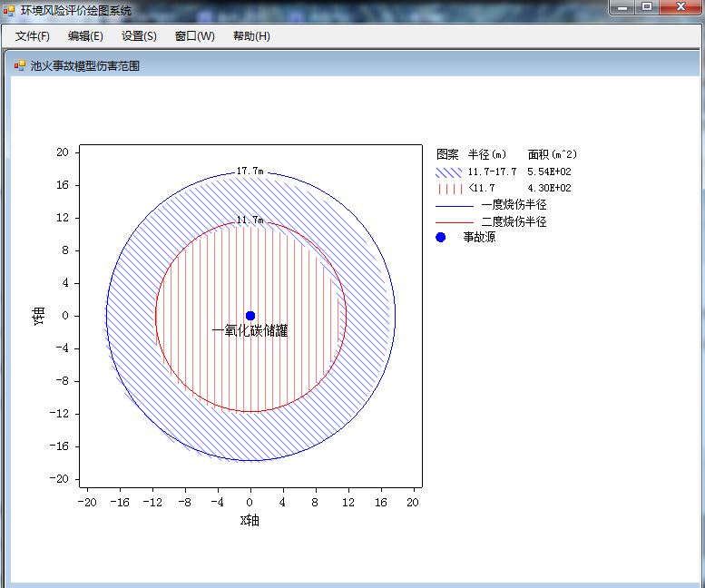Open the 窗口(W) menu
Viewport: 705px width, 588px height.
[195, 36]
